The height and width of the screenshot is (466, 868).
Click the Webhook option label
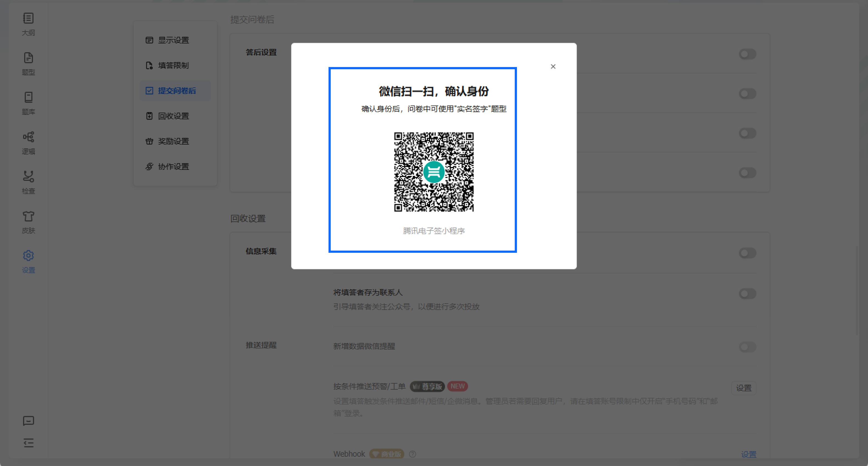[349, 454]
